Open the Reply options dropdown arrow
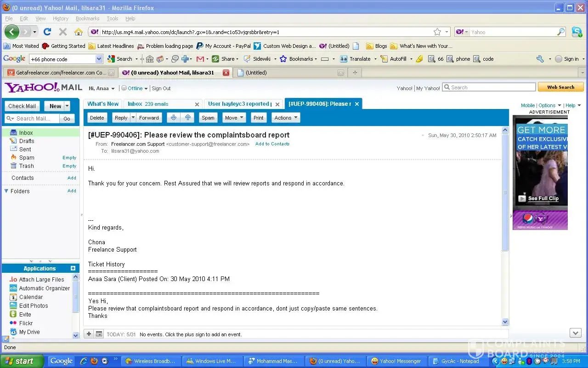588x368 pixels. click(133, 118)
